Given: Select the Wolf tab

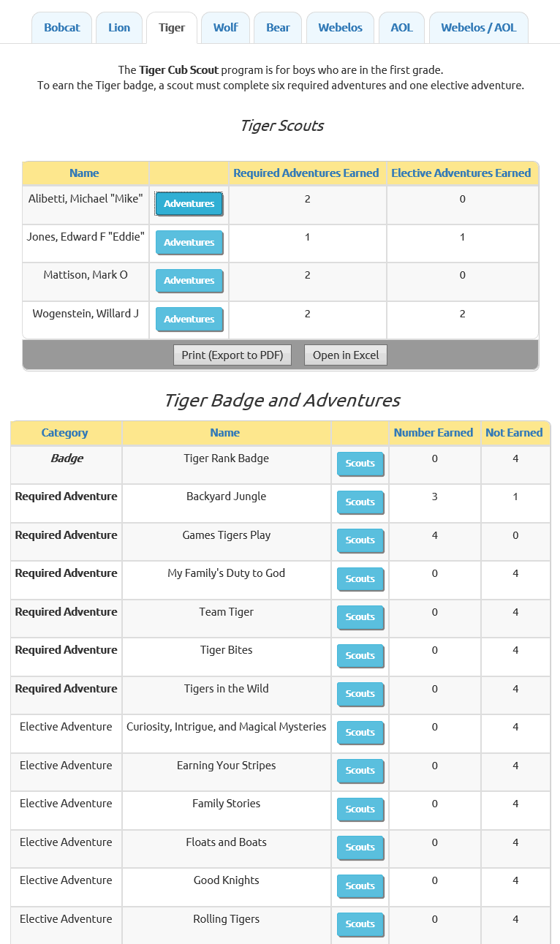Looking at the screenshot, I should click(225, 27).
